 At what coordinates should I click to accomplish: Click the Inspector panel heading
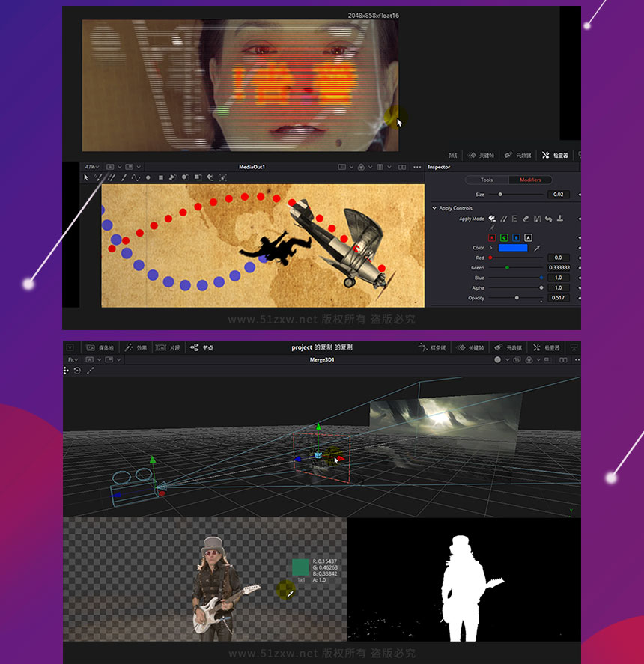tap(439, 167)
